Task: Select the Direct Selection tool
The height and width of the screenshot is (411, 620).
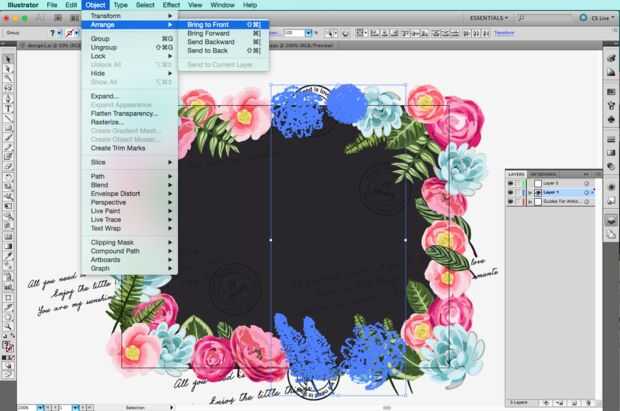Action: (x=8, y=69)
